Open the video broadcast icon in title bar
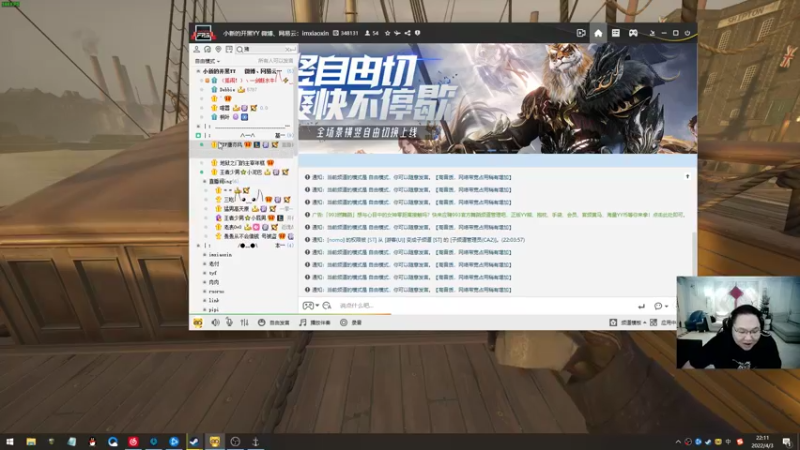 pyautogui.click(x=581, y=33)
